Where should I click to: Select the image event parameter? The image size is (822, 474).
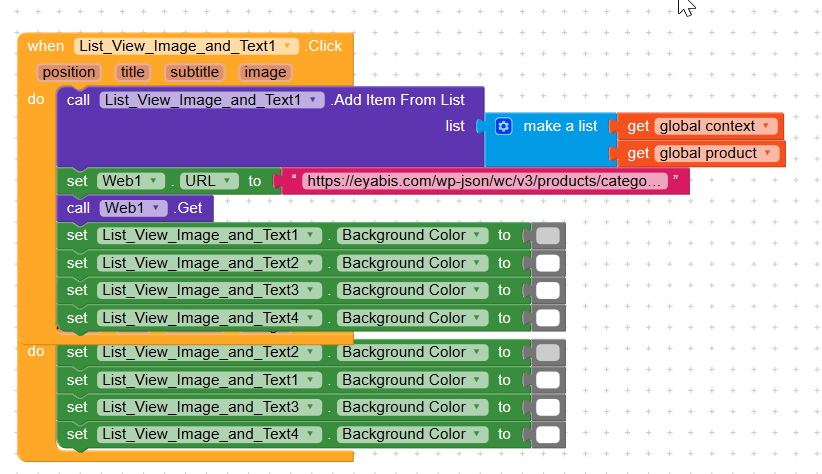[x=265, y=72]
